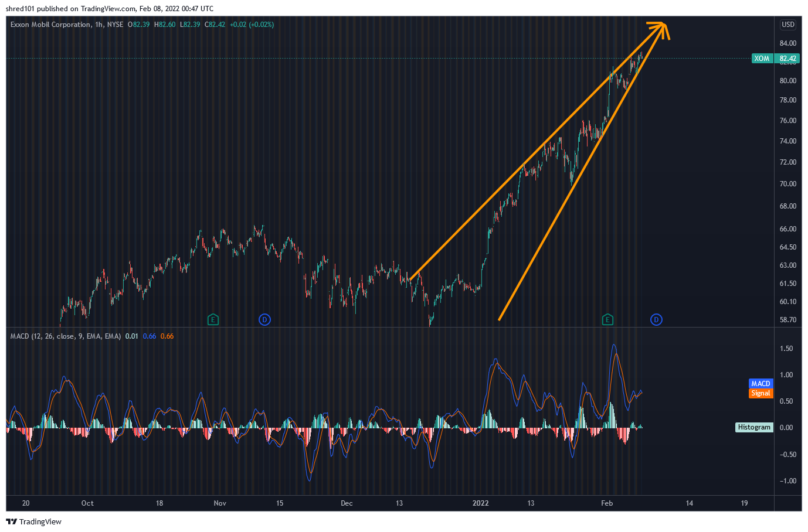Click the 2022 label on time axis
The width and height of the screenshot is (808, 532).
(480, 503)
